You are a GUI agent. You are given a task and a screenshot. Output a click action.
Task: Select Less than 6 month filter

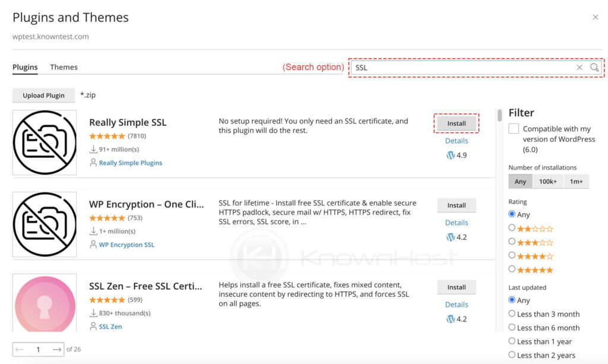click(x=512, y=327)
